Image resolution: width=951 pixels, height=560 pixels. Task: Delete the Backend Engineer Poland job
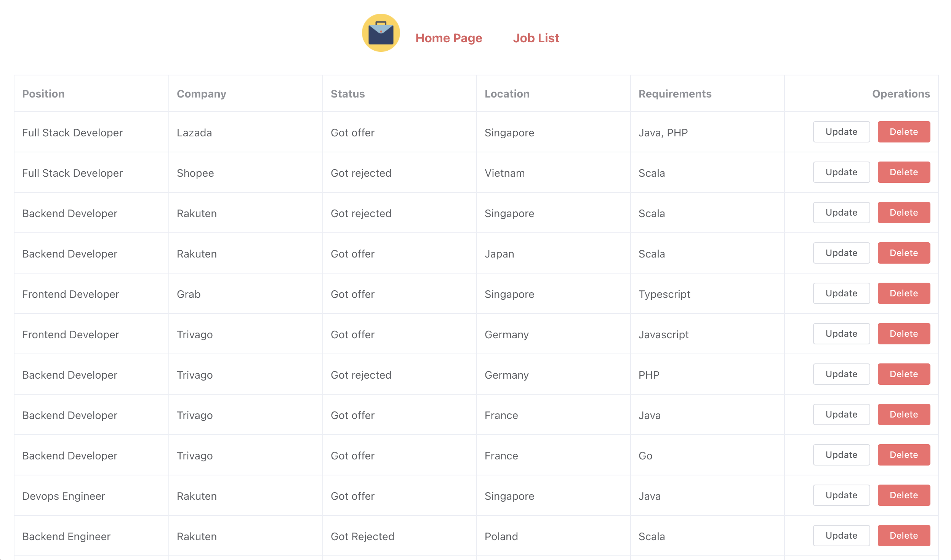(x=903, y=536)
